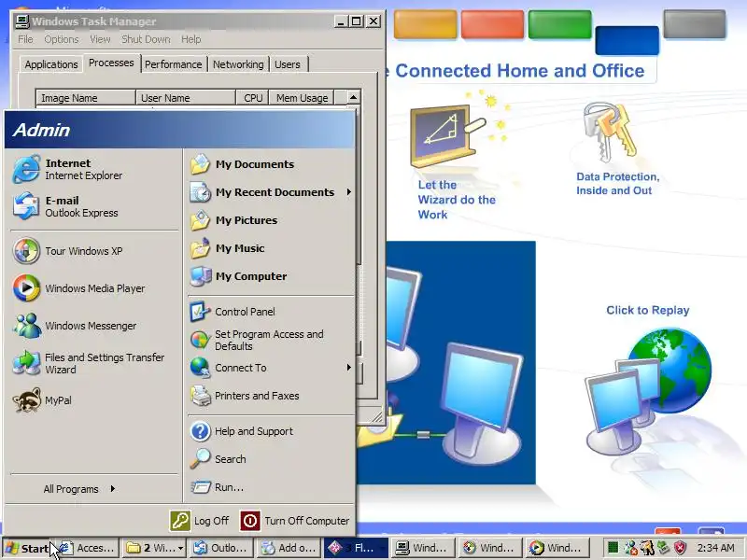Click the Log Off key icon
Image resolution: width=747 pixels, height=560 pixels.
click(180, 521)
